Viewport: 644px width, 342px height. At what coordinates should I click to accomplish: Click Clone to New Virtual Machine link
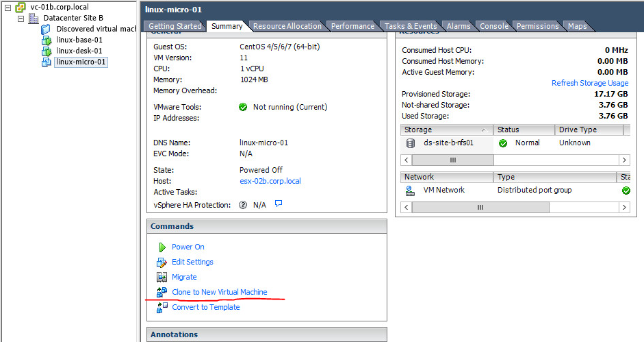click(x=219, y=292)
